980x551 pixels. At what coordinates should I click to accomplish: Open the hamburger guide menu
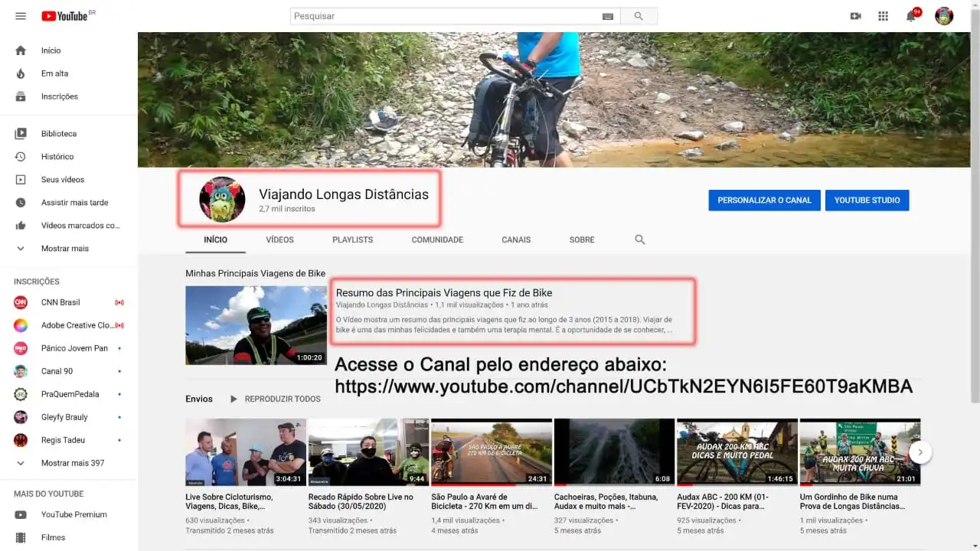tap(21, 16)
